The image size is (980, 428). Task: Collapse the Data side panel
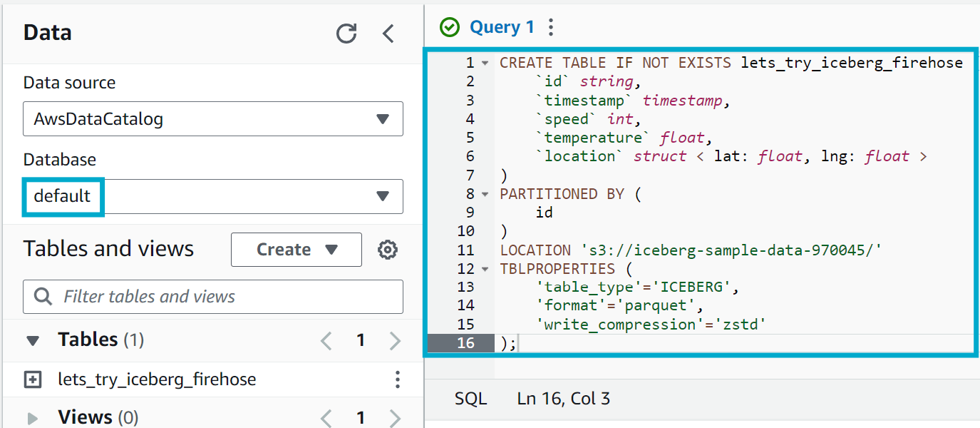coord(388,34)
